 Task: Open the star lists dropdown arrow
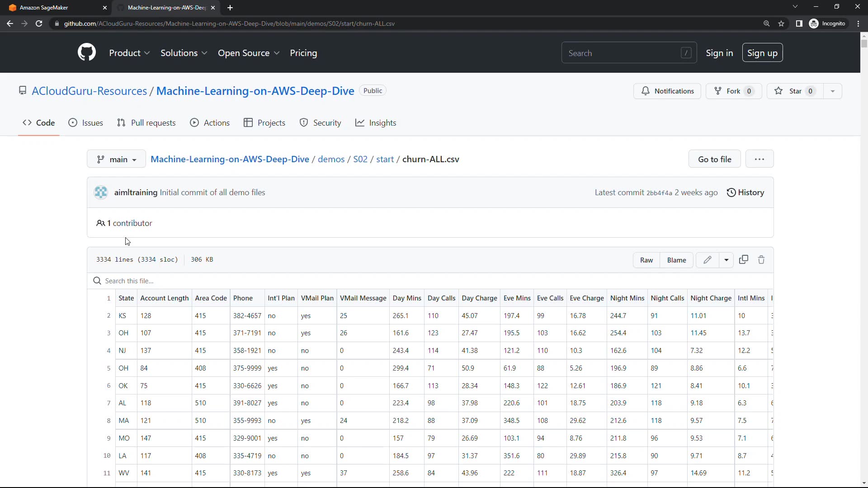[833, 91]
